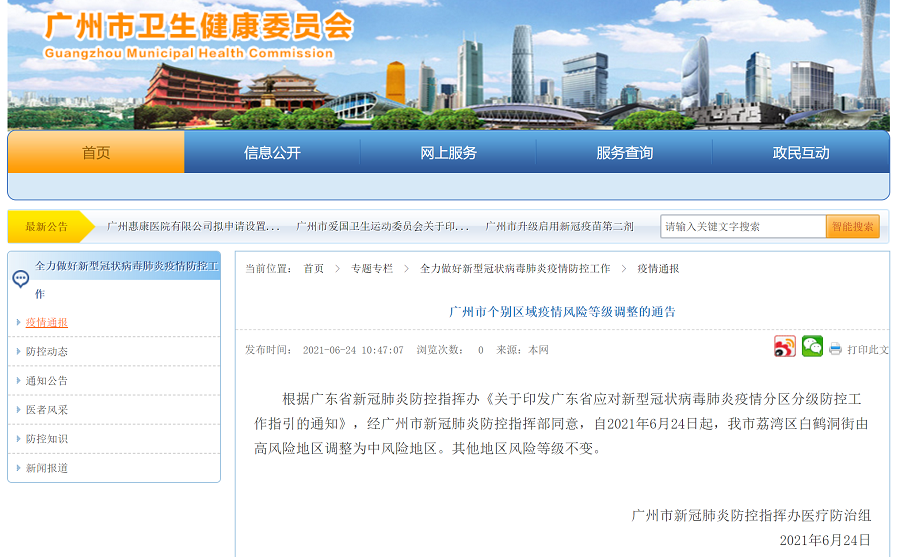
Task: Open 防控动态 in the sidebar
Action: click(x=47, y=352)
